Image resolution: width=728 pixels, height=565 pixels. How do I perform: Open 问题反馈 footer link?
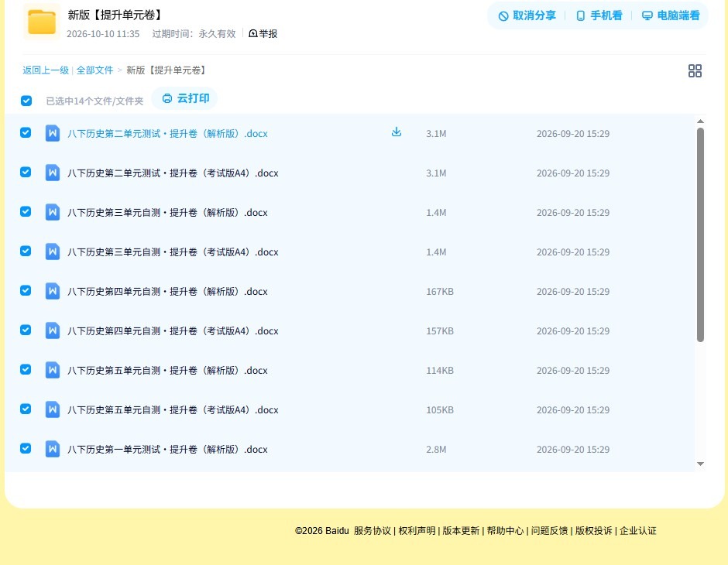pyautogui.click(x=549, y=531)
